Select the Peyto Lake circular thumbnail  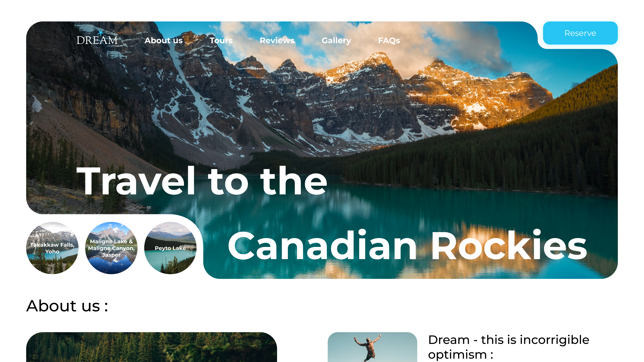(170, 248)
